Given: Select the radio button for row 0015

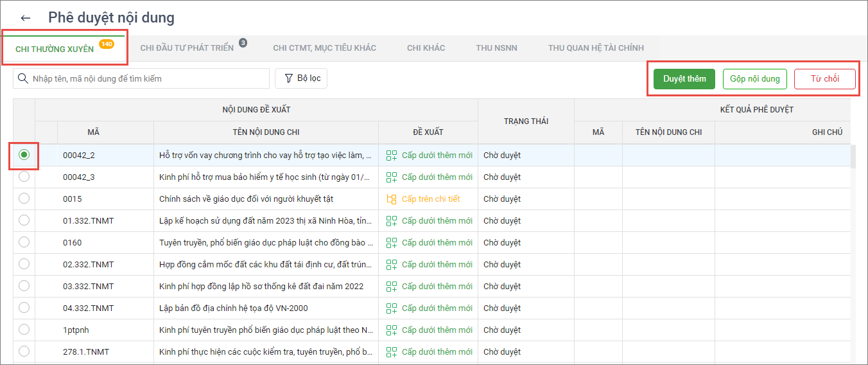Looking at the screenshot, I should (24, 199).
